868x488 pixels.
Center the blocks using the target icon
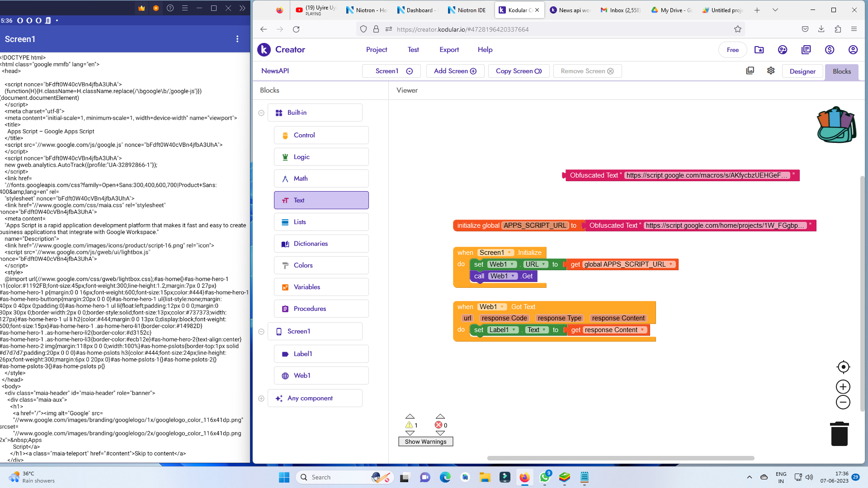(843, 367)
